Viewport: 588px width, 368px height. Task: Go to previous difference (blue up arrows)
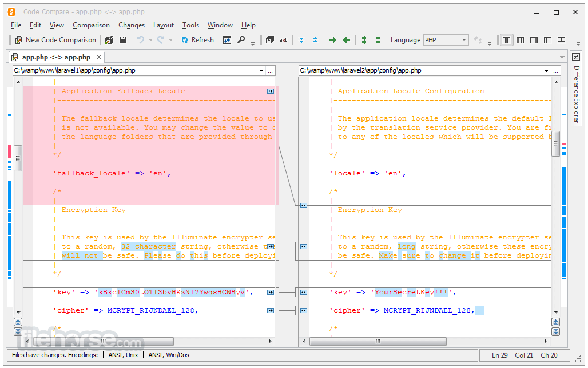[315, 40]
